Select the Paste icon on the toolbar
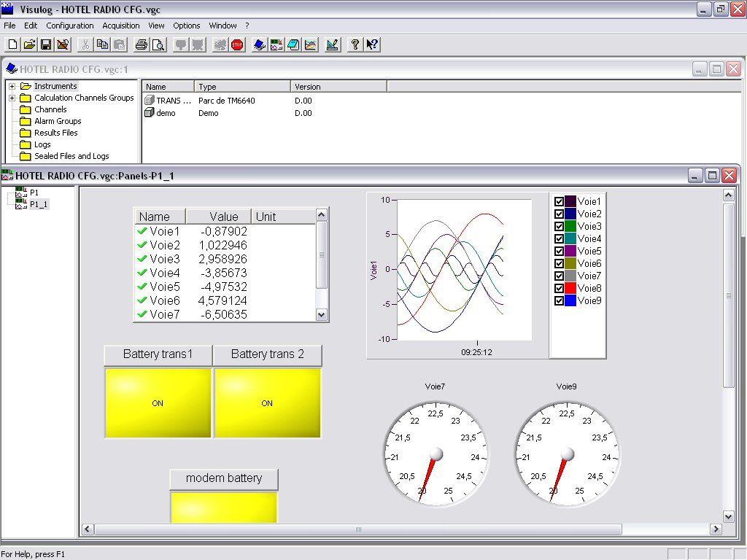This screenshot has width=747, height=560. pyautogui.click(x=119, y=44)
